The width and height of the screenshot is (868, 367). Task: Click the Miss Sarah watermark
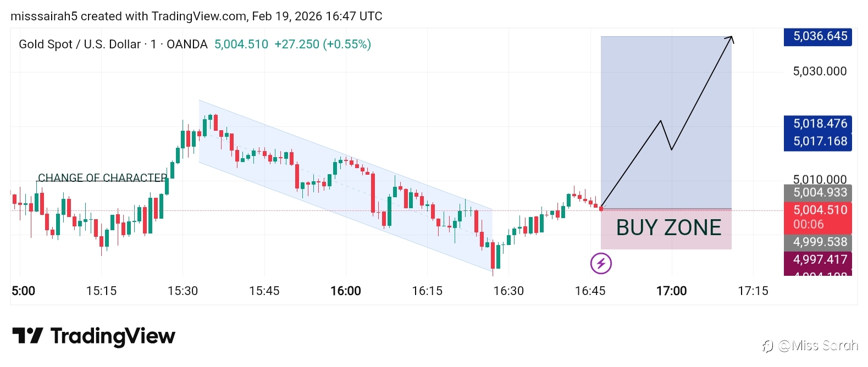[810, 346]
